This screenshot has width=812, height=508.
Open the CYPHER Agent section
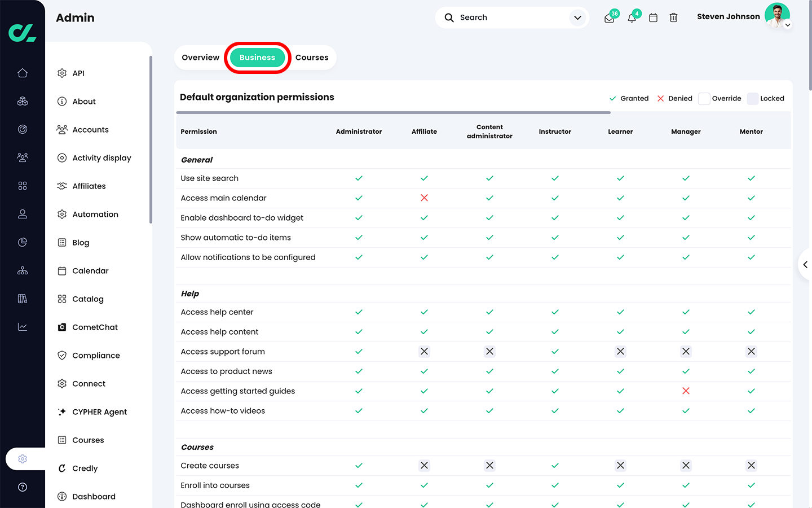99,412
